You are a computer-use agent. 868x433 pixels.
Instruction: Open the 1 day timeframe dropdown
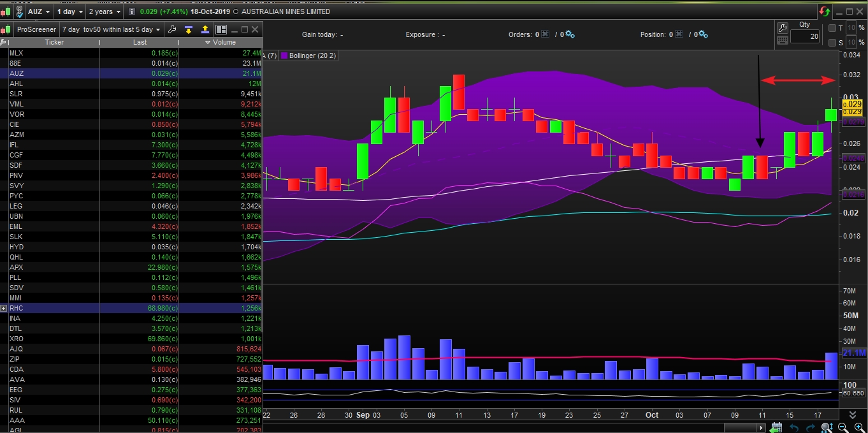pyautogui.click(x=69, y=11)
